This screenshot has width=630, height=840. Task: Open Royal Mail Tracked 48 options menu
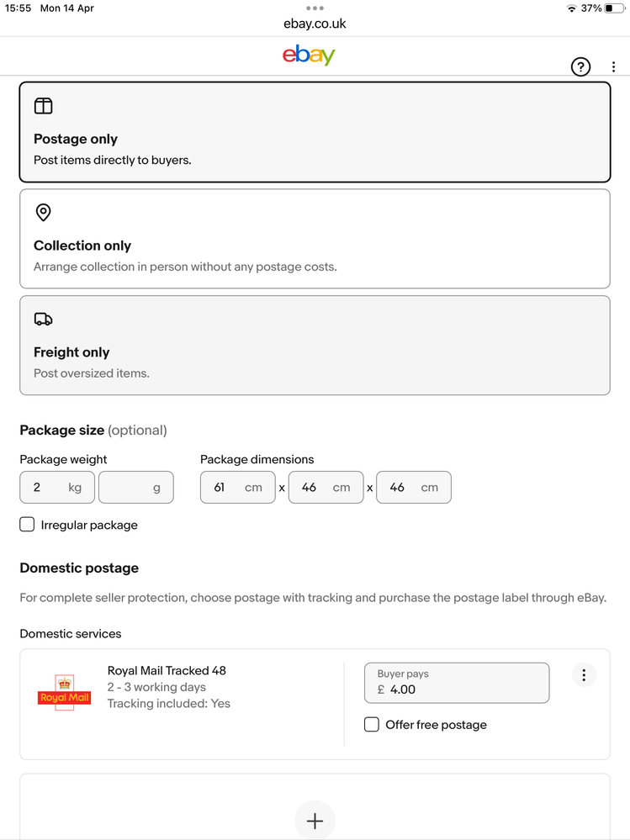pyautogui.click(x=584, y=675)
